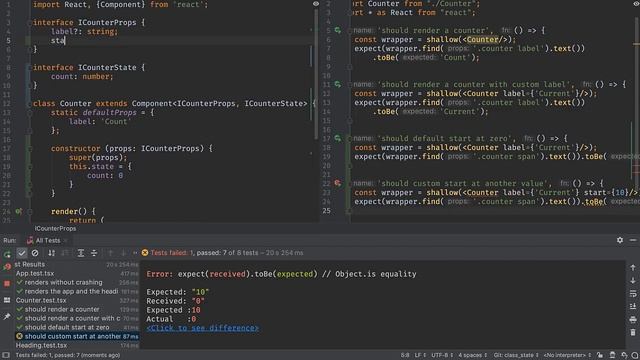Screen dimensions: 640x360
Task: Collapse constructor fold marker
Action: (x=29, y=149)
